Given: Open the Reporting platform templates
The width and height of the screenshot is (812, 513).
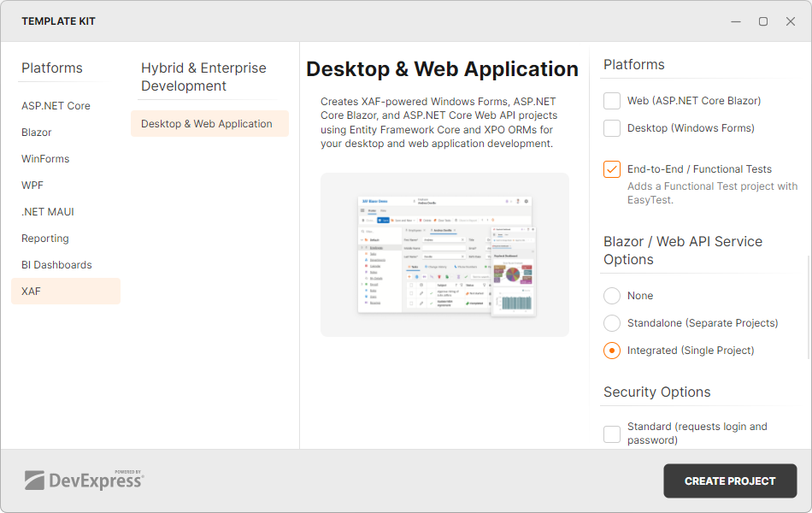Looking at the screenshot, I should click(x=44, y=238).
